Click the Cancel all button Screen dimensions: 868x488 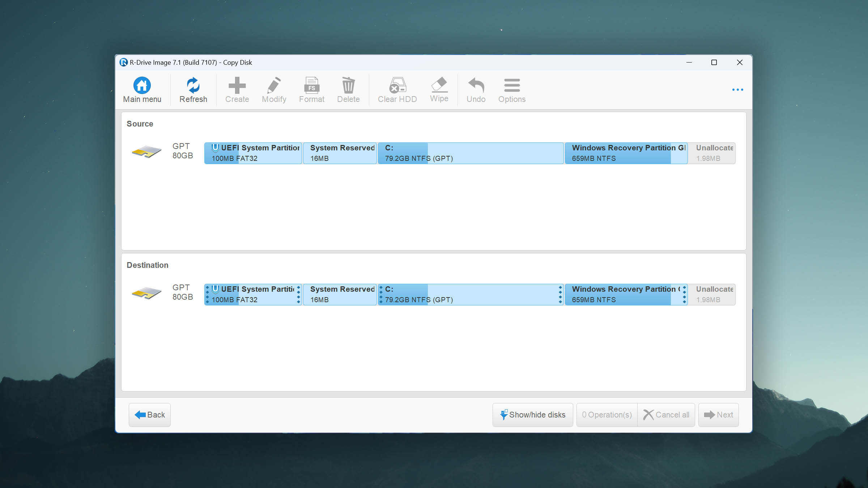click(x=666, y=415)
